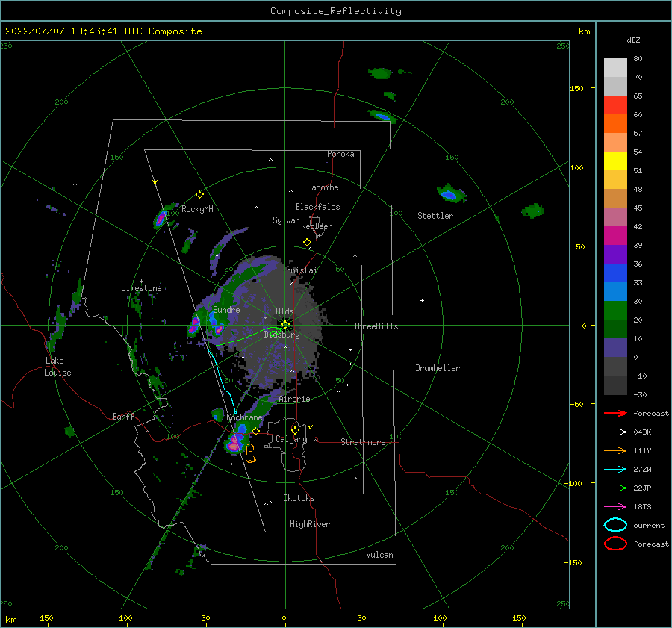Click the Banff town label
This screenshot has width=672, height=628.
tap(123, 416)
